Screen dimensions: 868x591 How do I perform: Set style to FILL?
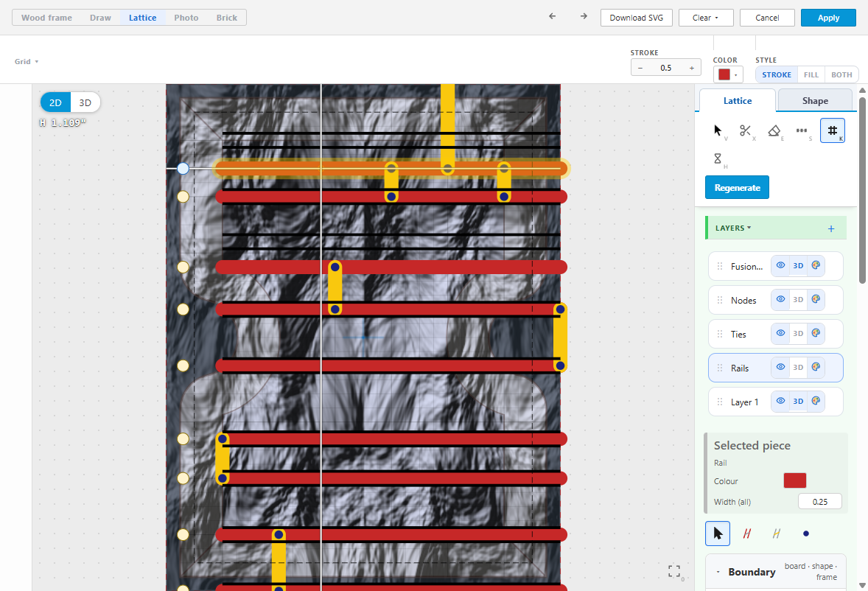coord(811,74)
